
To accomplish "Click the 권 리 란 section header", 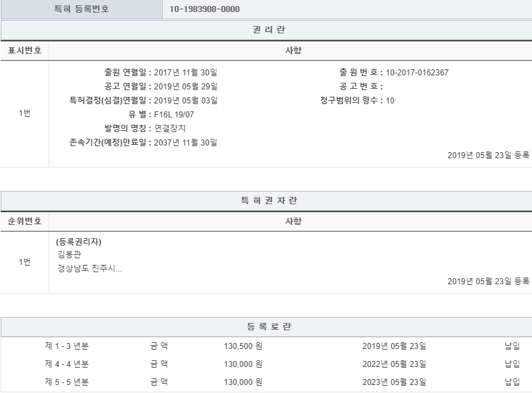I will [269, 30].
